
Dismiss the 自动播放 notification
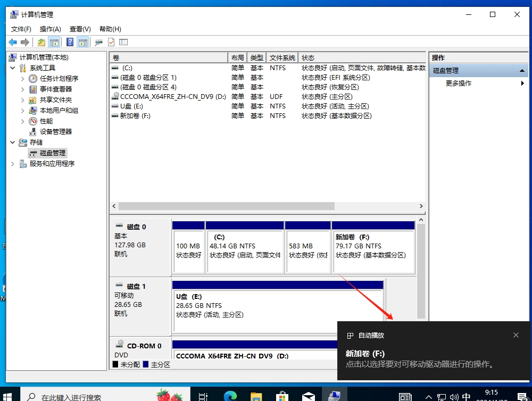(516, 335)
